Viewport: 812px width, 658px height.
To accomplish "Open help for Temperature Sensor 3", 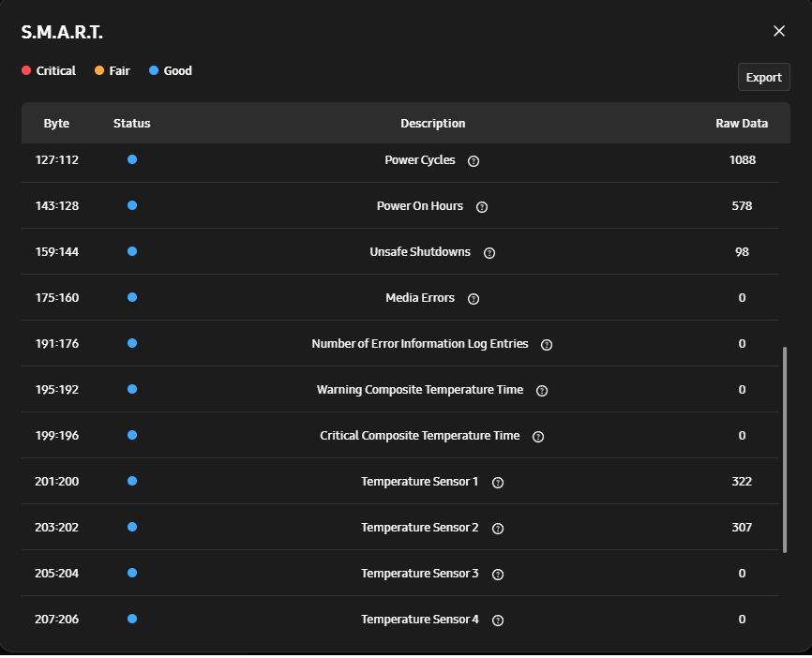I will (x=498, y=575).
